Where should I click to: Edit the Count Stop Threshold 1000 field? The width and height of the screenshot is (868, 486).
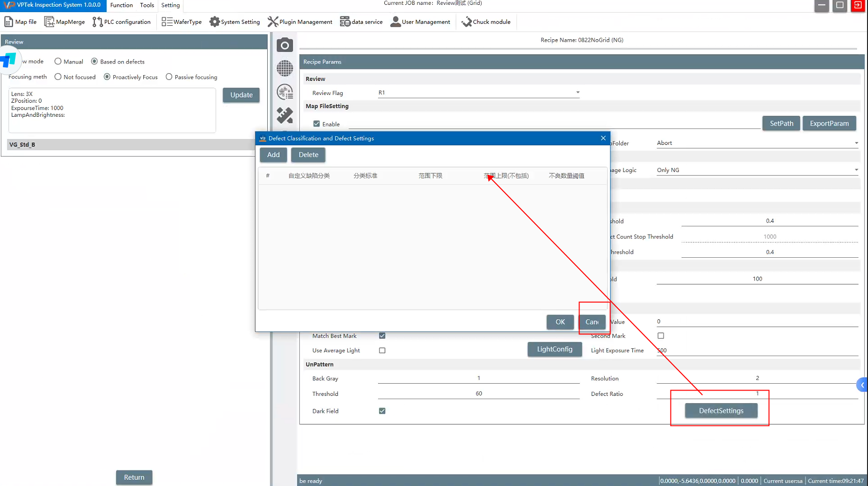tap(770, 236)
